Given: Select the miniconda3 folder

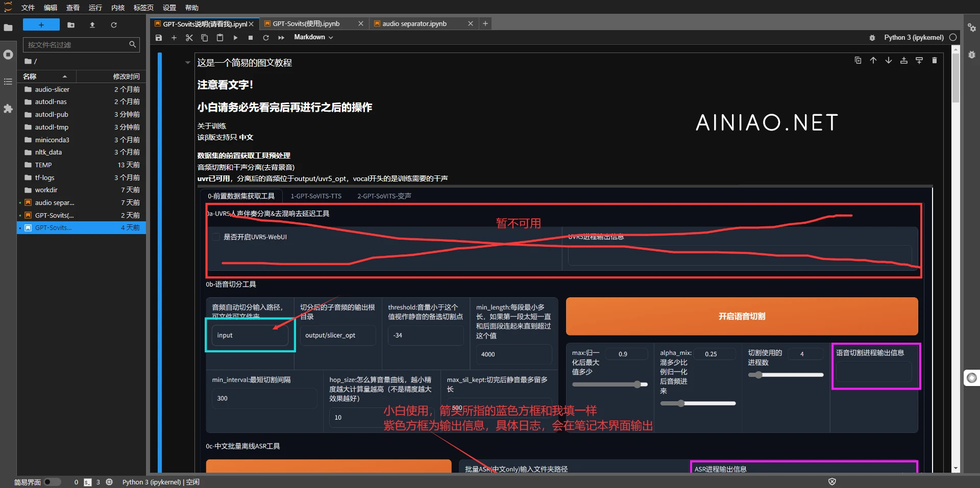Looking at the screenshot, I should point(82,140).
